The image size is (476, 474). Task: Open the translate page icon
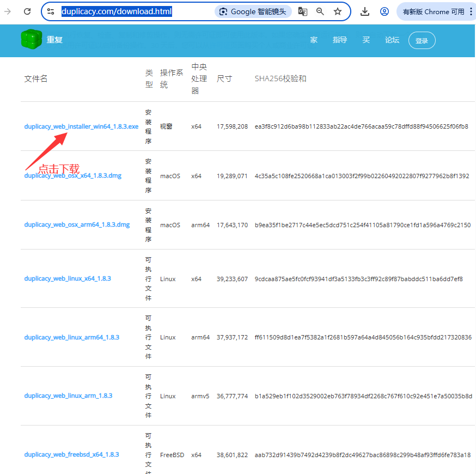[303, 11]
